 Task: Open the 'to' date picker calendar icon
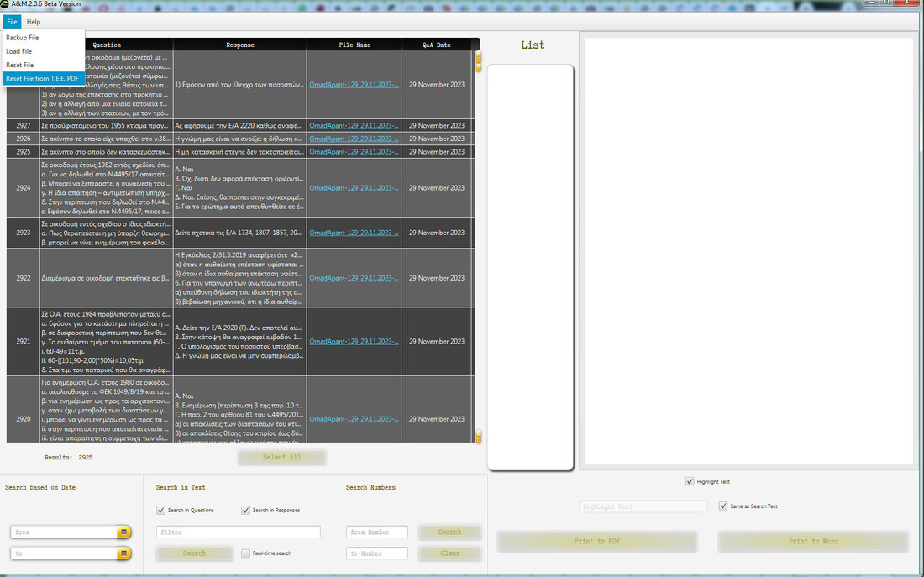(x=123, y=553)
